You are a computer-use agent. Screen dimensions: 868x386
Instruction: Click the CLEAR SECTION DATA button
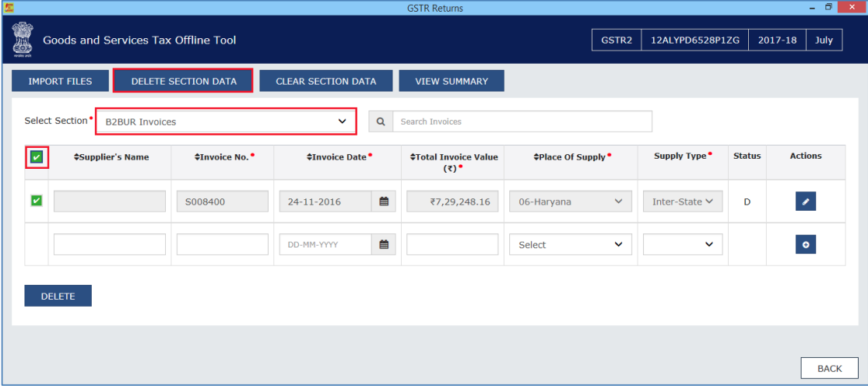(x=326, y=81)
